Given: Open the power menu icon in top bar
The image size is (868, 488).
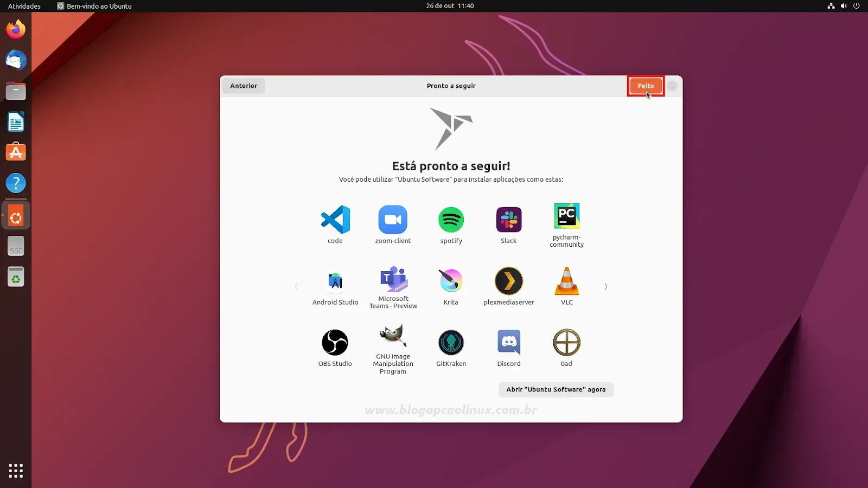Looking at the screenshot, I should coord(857,6).
